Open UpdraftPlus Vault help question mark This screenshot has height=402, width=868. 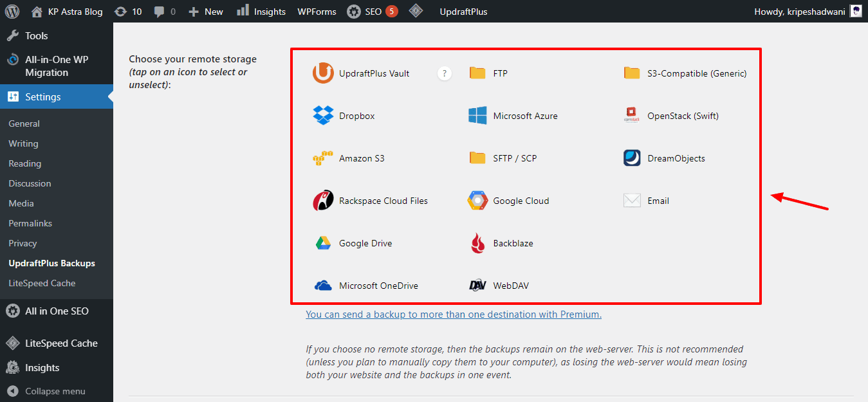coord(444,73)
